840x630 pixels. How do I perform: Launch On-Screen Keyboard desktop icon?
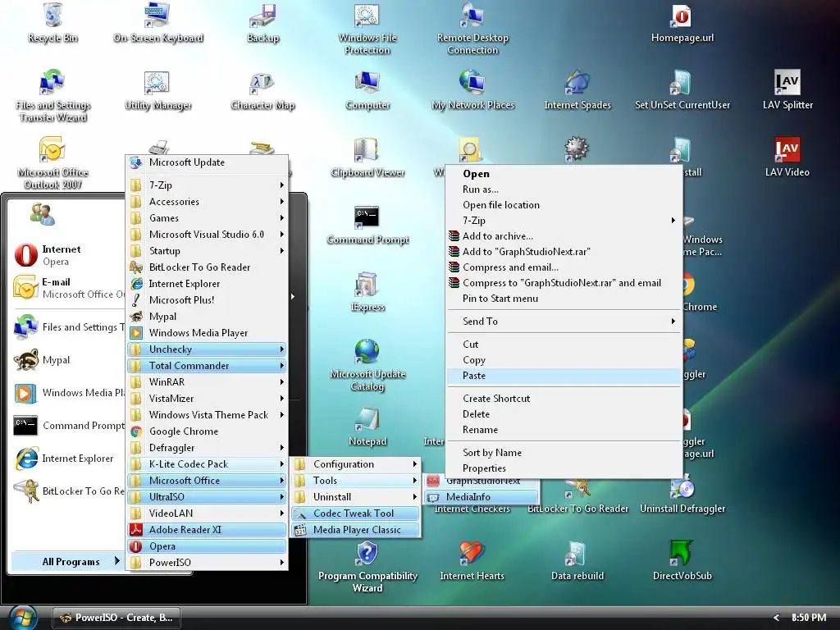pos(158,22)
